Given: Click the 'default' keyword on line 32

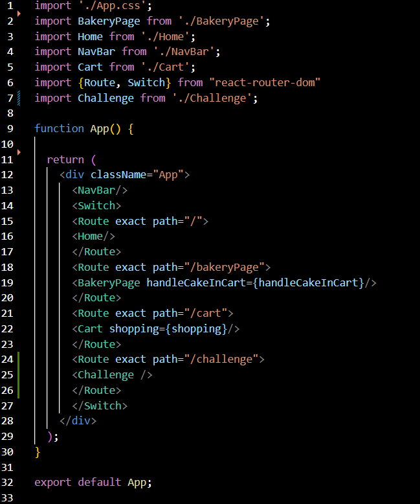Looking at the screenshot, I should [100, 483].
